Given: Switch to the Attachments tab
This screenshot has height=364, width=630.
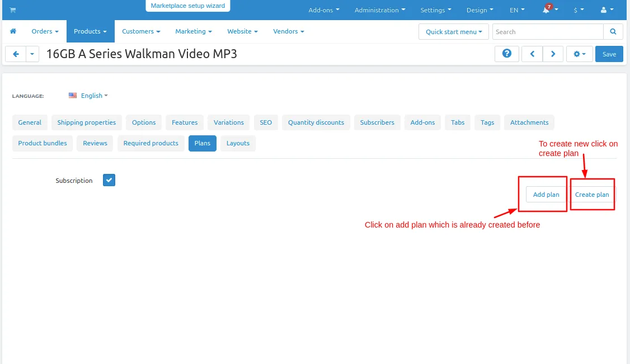Looking at the screenshot, I should click(529, 122).
